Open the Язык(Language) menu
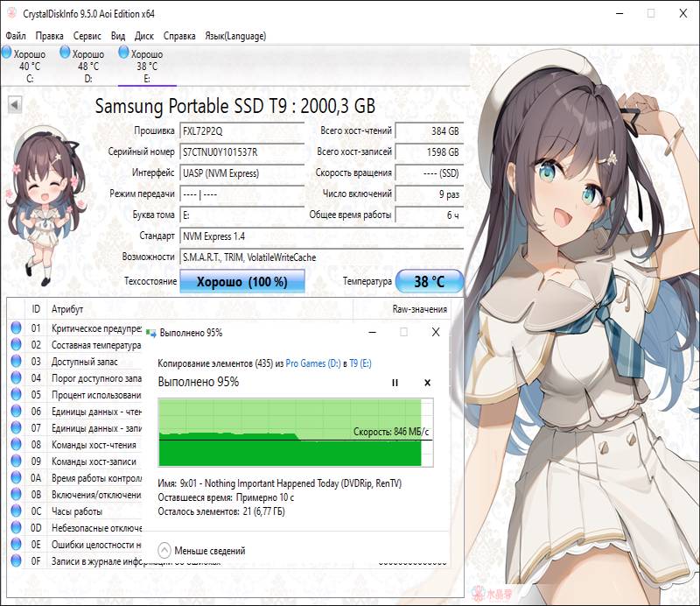 235,36
